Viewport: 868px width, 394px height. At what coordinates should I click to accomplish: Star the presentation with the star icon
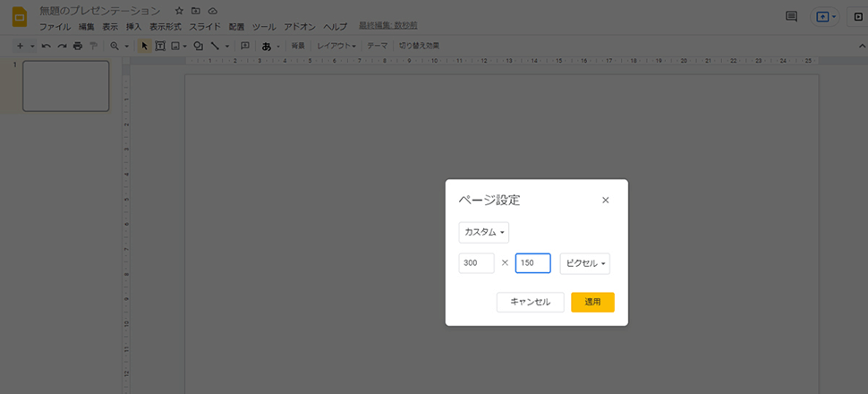point(179,11)
